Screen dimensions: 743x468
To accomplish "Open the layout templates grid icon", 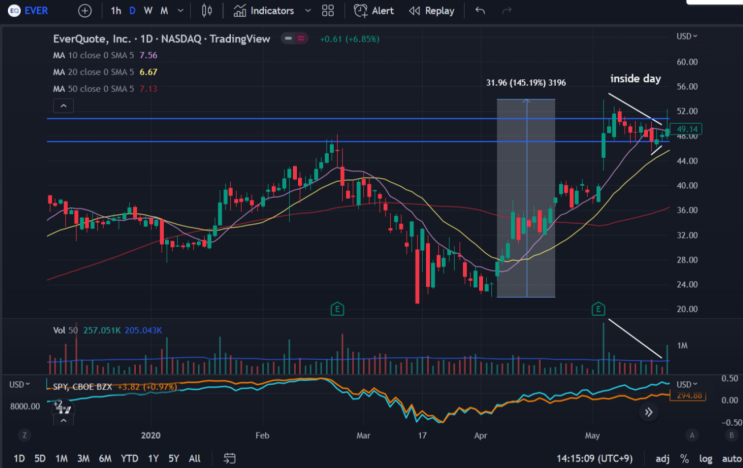I will point(328,10).
